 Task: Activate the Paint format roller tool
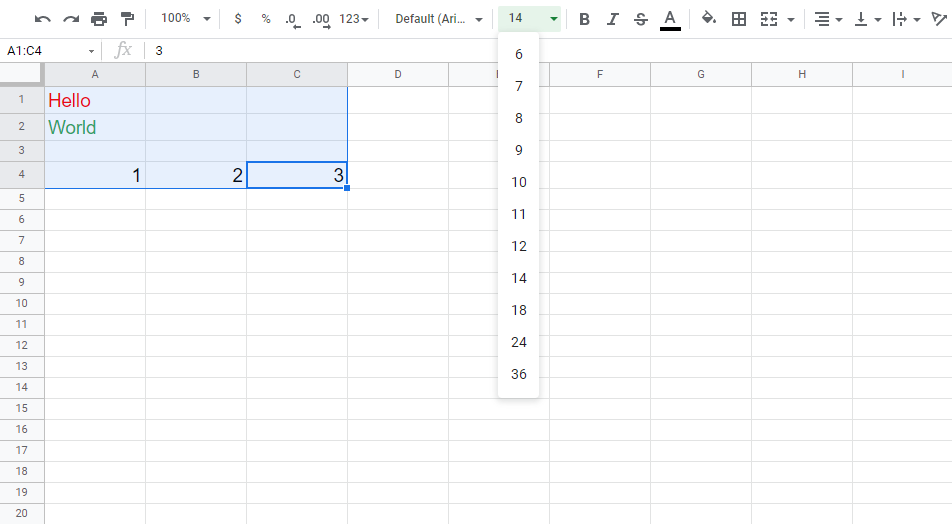pyautogui.click(x=127, y=19)
